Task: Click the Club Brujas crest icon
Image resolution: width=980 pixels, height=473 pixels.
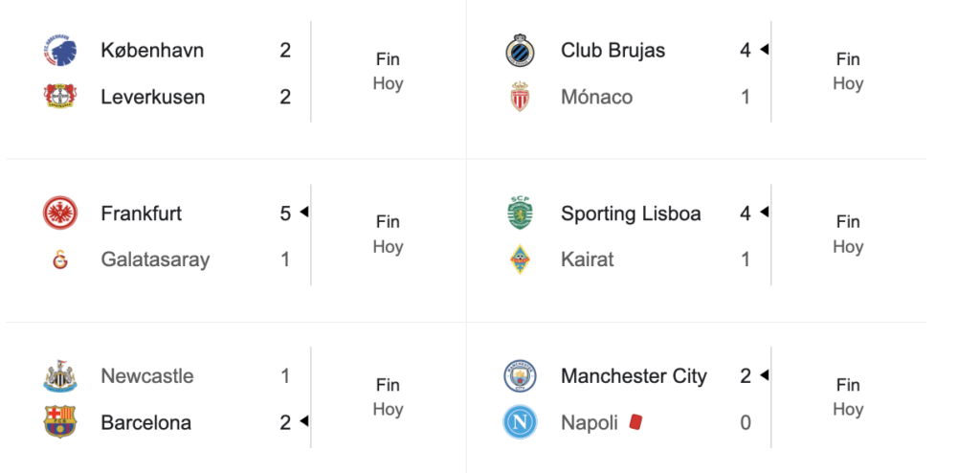Action: [x=520, y=51]
